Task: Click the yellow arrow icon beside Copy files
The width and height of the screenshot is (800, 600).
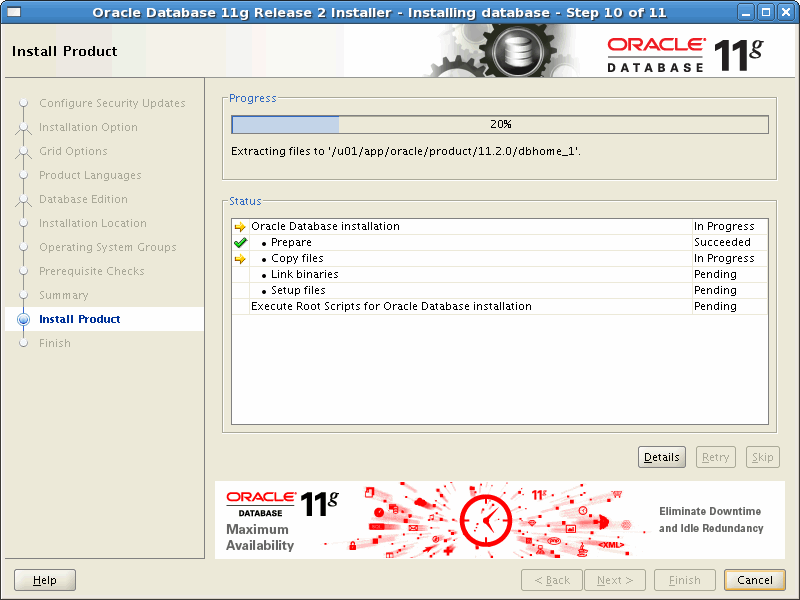Action: (x=240, y=259)
